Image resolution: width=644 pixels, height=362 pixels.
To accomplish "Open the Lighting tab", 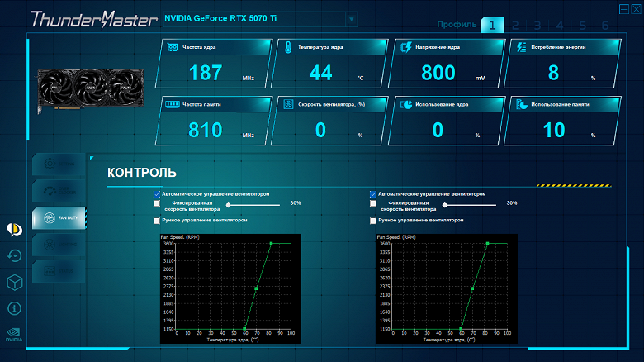I will (x=59, y=245).
